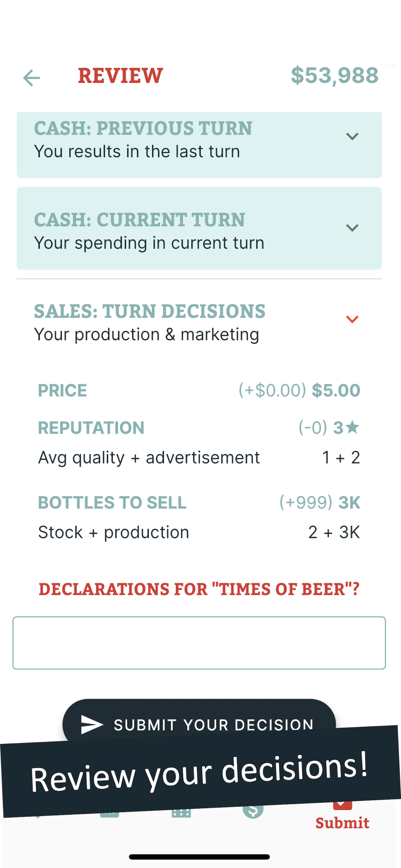Screen dimensions: 401x868
Task: Click the red Submit tab icon
Action: [x=342, y=806]
